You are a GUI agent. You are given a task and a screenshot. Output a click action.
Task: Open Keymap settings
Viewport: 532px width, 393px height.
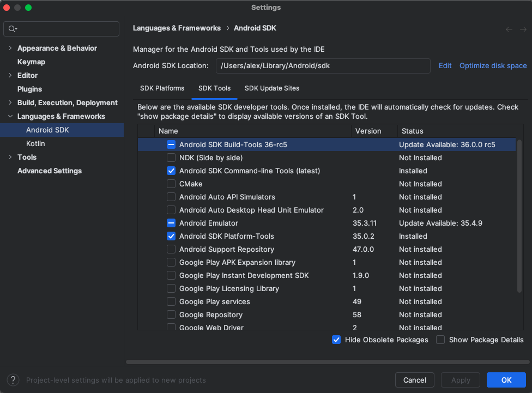click(31, 62)
